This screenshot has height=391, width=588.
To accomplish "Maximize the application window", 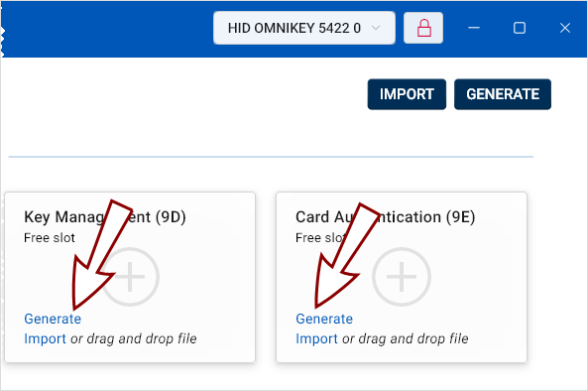I will [x=520, y=28].
